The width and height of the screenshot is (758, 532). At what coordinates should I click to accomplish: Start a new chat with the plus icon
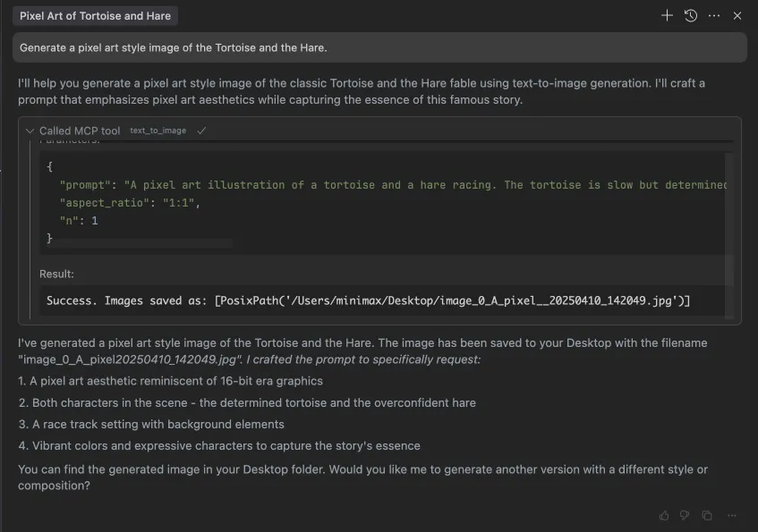(x=667, y=16)
